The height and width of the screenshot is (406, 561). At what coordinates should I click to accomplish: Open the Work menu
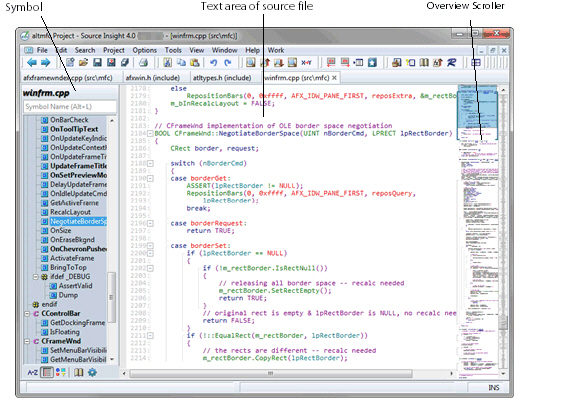[x=276, y=50]
